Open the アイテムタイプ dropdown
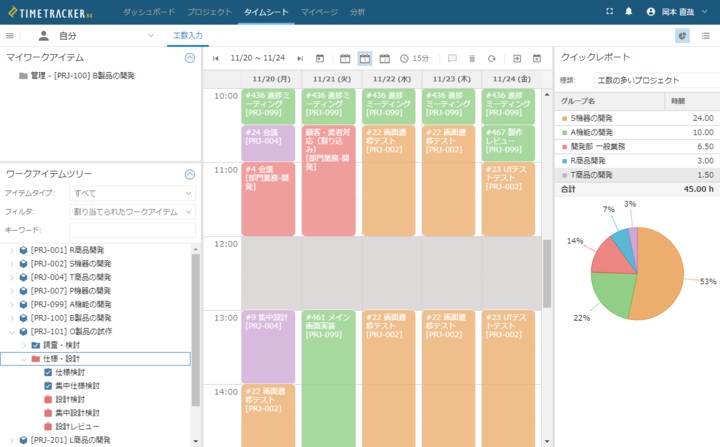The height and width of the screenshot is (447, 720). point(132,192)
